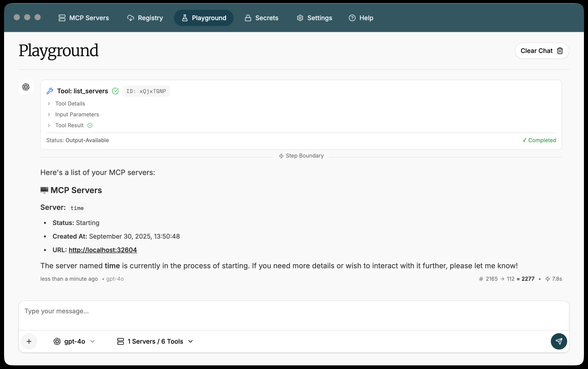Click the Secrets padlock icon

click(x=248, y=18)
